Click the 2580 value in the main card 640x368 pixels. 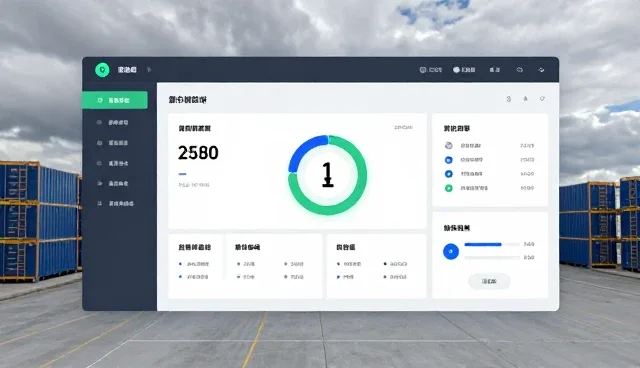198,153
